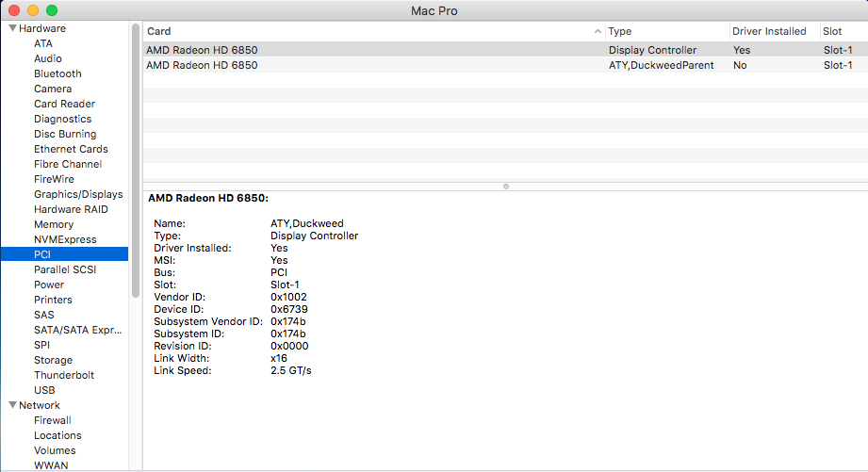Open Storage in the sidebar

53,360
